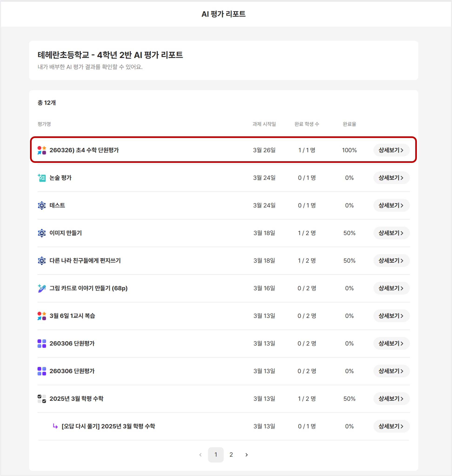
Task: Click the AI icon next to 이미지 만들기
Action: click(42, 233)
